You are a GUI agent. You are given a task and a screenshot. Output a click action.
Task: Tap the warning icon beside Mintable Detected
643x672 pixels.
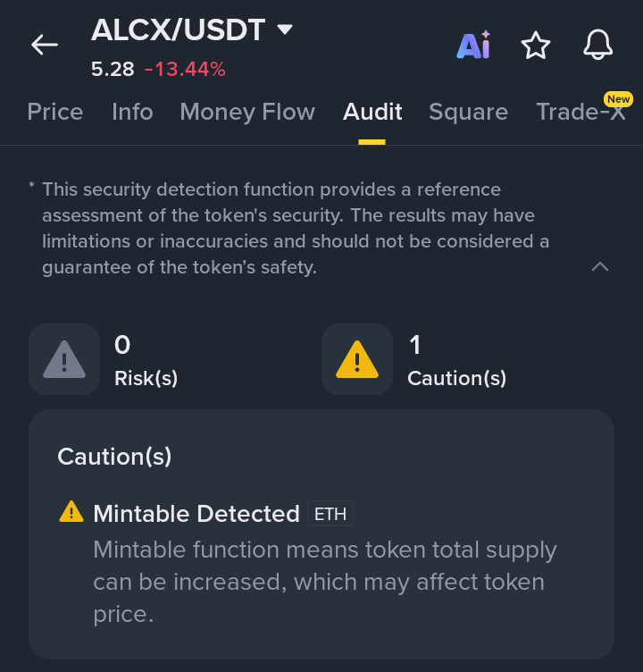(71, 512)
